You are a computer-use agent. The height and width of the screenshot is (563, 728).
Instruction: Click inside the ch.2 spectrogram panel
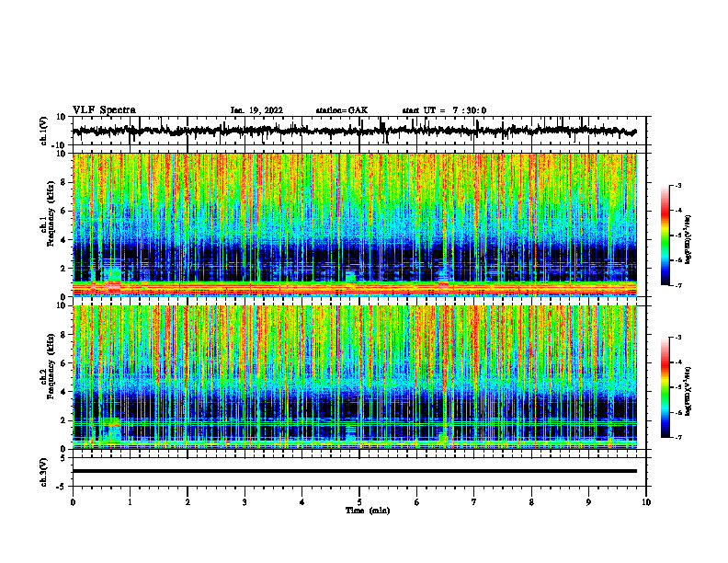click(355, 377)
